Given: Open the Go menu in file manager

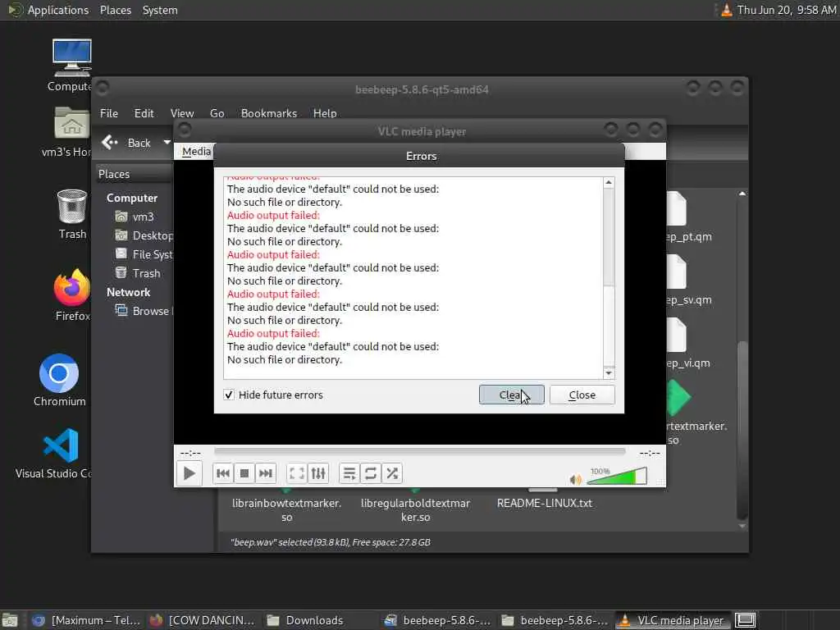Looking at the screenshot, I should [217, 113].
